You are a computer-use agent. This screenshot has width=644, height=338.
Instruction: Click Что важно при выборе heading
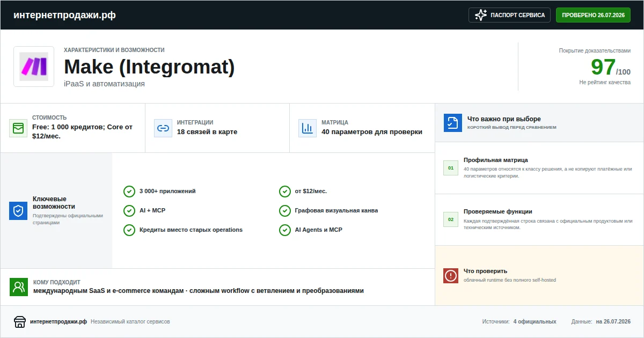[504, 119]
